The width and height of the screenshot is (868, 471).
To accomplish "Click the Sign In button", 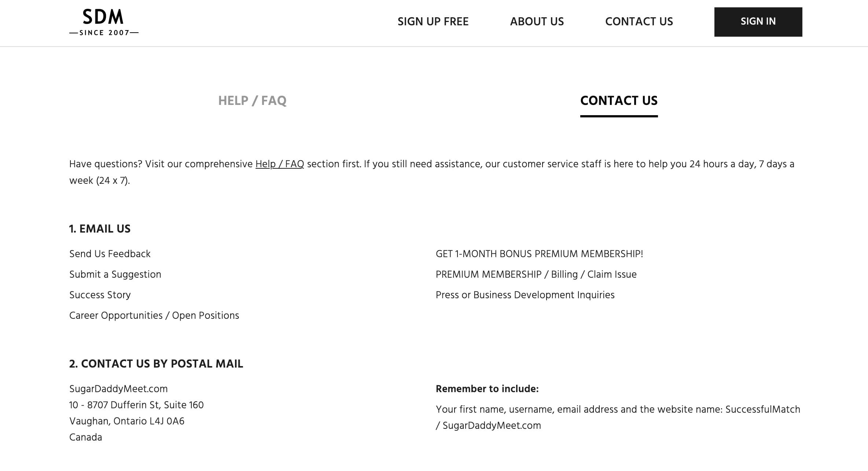I will 758,22.
